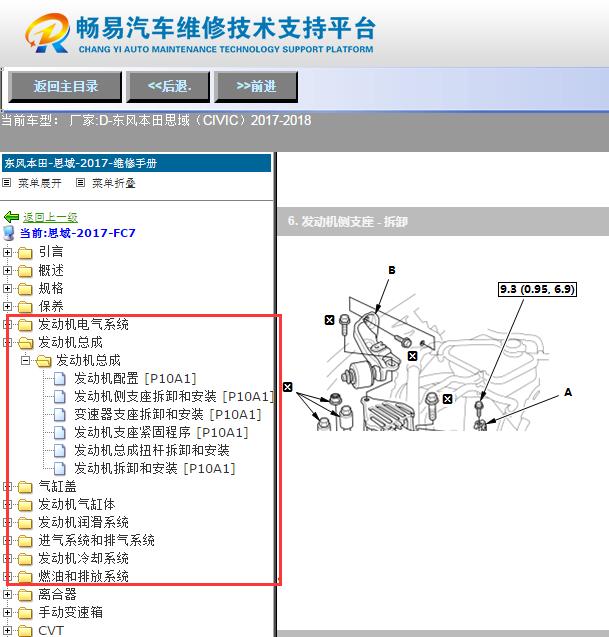Screen dimensions: 609x637
Task: Select 菜单折叠 to collapse all menus
Action: pos(113,183)
